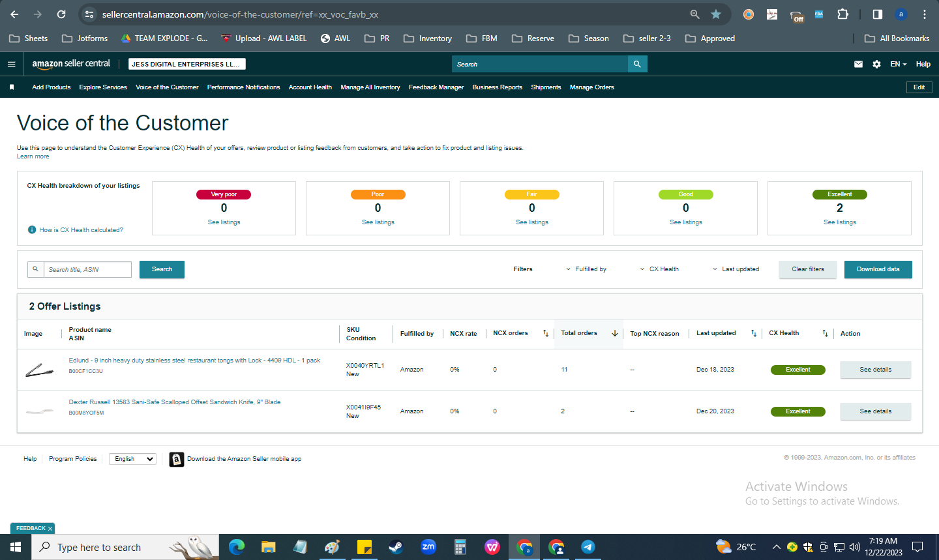This screenshot has height=560, width=939.
Task: Sort by CX Health arrows
Action: tap(825, 333)
